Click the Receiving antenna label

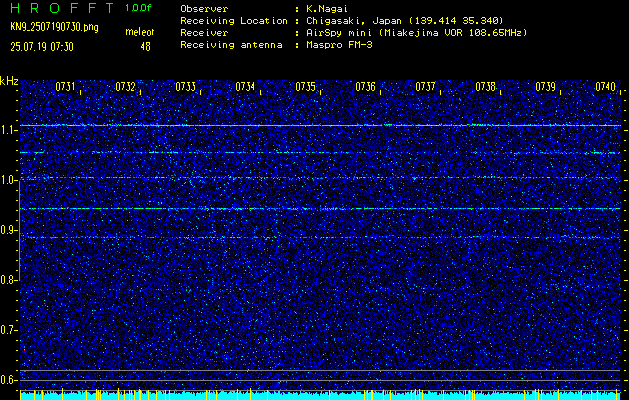tap(231, 45)
